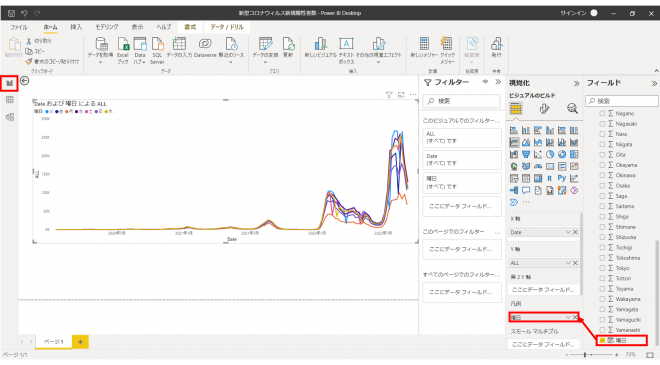Insert a テキスト ボックス from the ribbon
Viewport: 660px width, 365px height.
346,50
